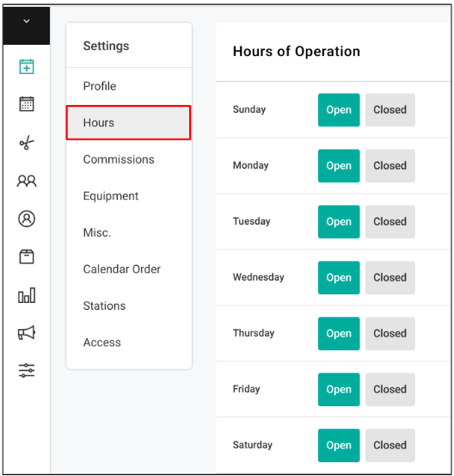Open the calendar icon in sidebar
Screen dimensions: 454x476
(x=27, y=104)
